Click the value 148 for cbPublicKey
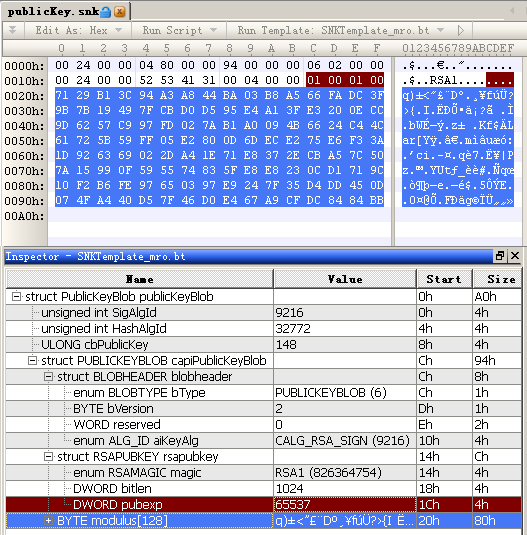Viewport: 527px width, 535px height. tap(345, 345)
